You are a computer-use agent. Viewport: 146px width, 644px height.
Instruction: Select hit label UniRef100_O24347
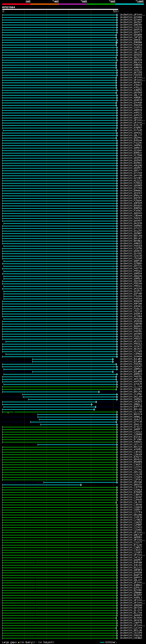coord(131,366)
